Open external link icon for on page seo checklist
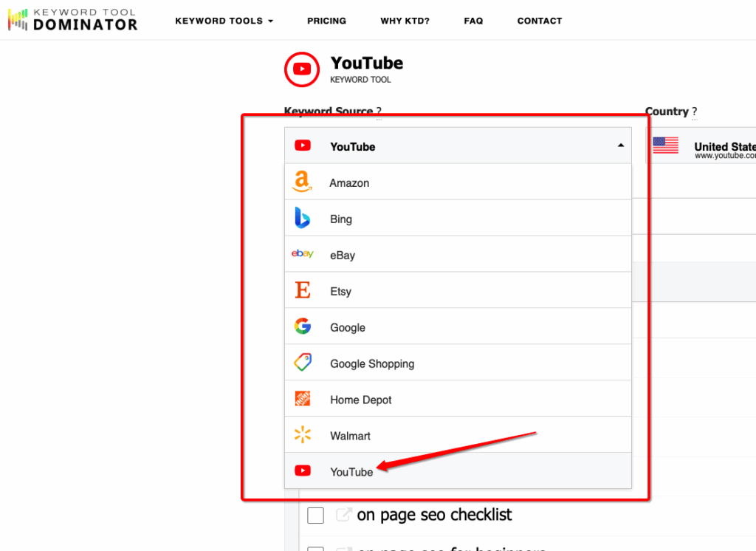The image size is (756, 551). point(343,515)
